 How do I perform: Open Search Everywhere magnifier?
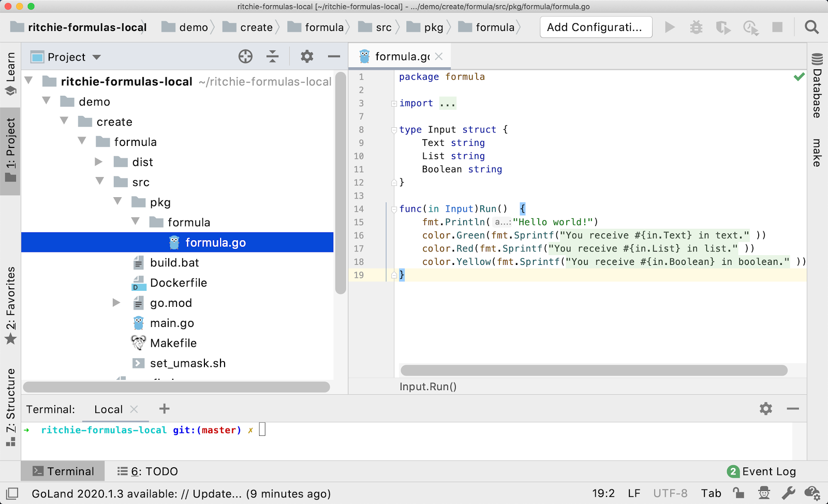pos(811,27)
